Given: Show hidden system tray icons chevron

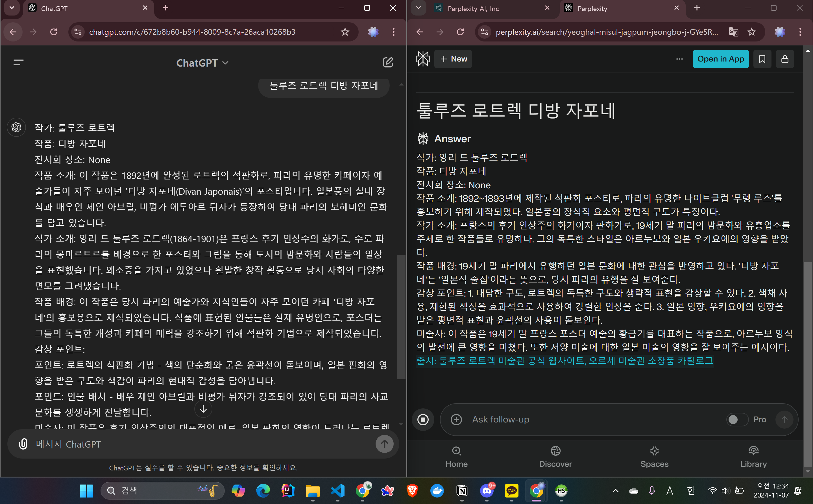Looking at the screenshot, I should tap(615, 490).
